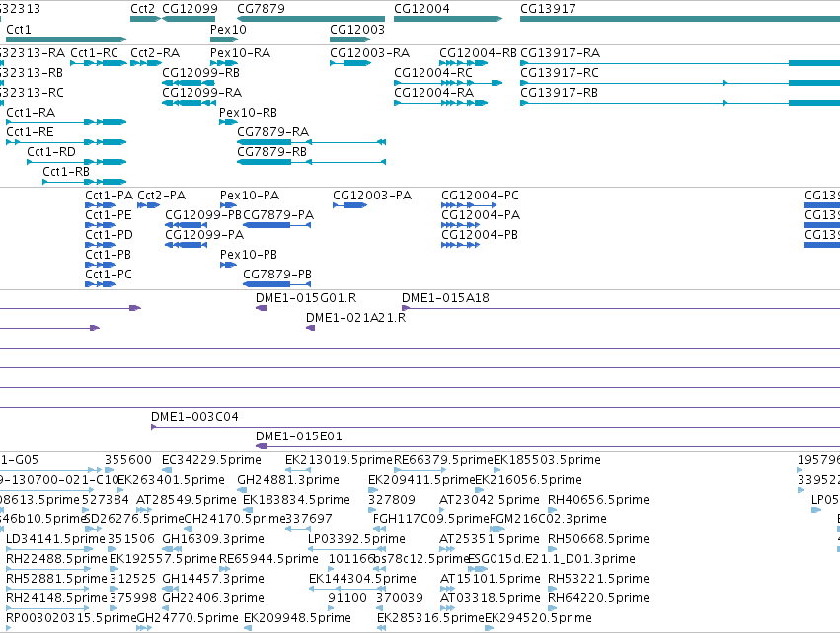
Task: Click transcript label CG13917-RB
Action: [x=560, y=92]
